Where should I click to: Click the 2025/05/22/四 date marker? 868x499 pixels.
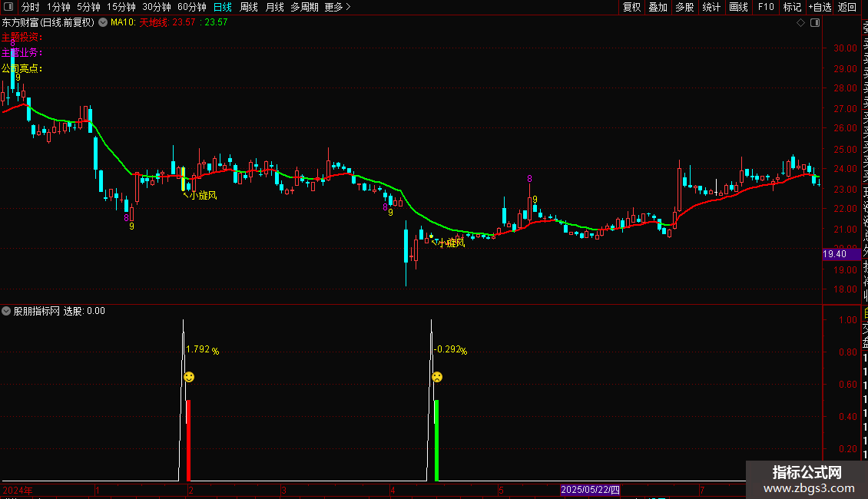click(x=590, y=490)
